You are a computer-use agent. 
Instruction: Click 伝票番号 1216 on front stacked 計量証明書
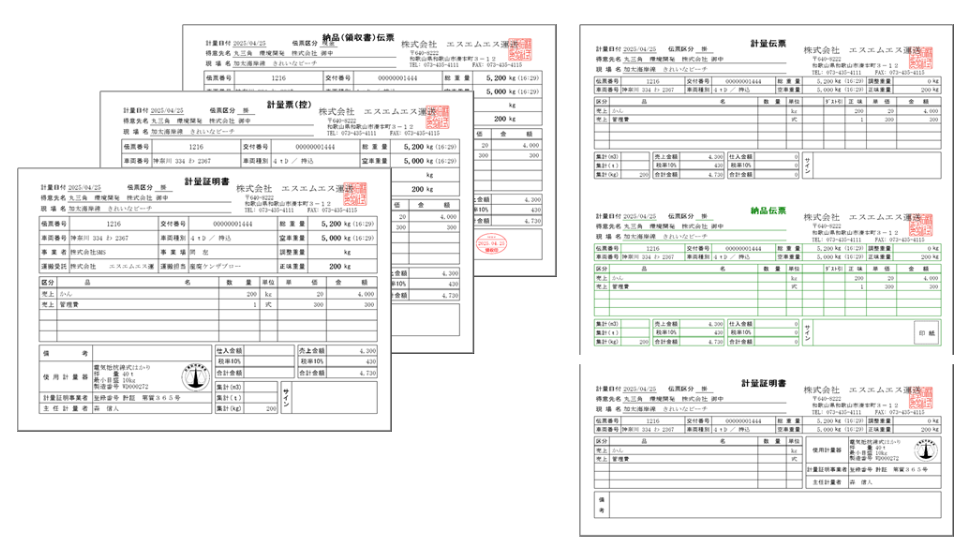coord(114,224)
